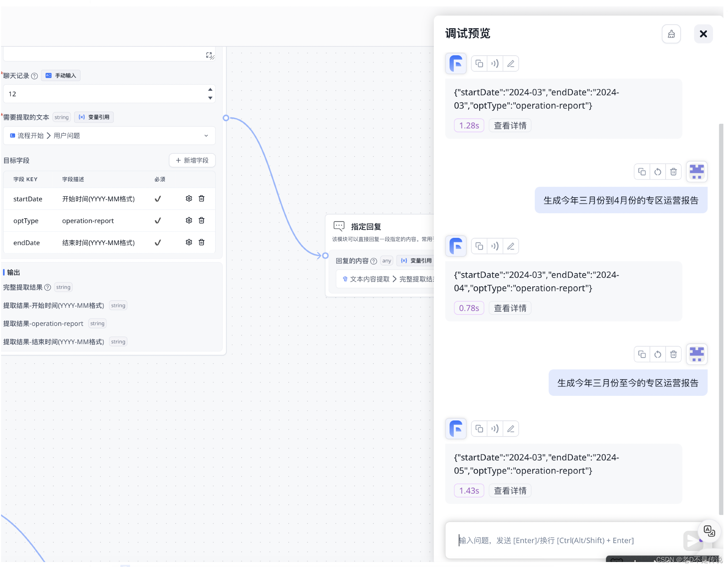Open help tooltip for 回复的内容
Image resolution: width=728 pixels, height=567 pixels.
click(374, 261)
